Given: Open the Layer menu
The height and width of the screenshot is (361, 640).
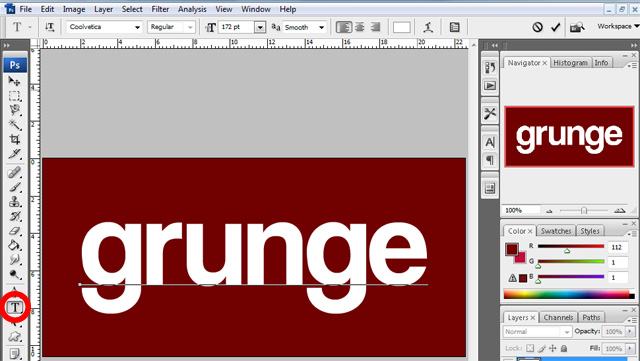Looking at the screenshot, I should (x=103, y=9).
